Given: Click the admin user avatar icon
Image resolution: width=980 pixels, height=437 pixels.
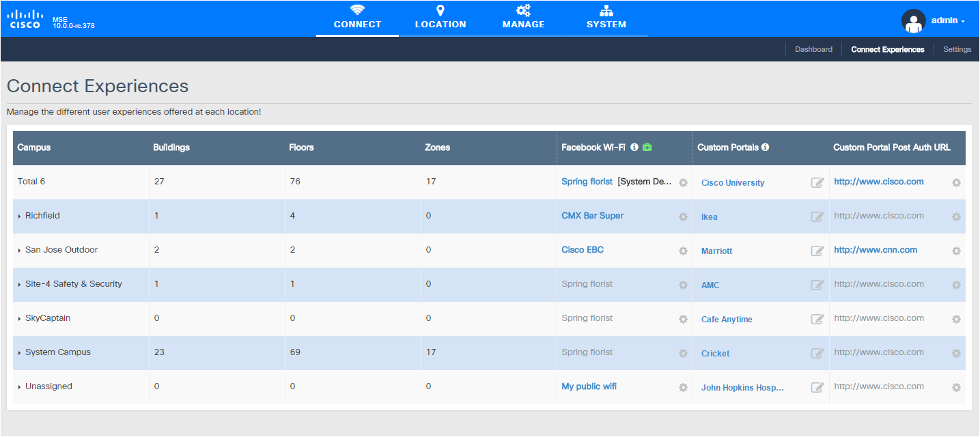Looking at the screenshot, I should click(x=914, y=21).
